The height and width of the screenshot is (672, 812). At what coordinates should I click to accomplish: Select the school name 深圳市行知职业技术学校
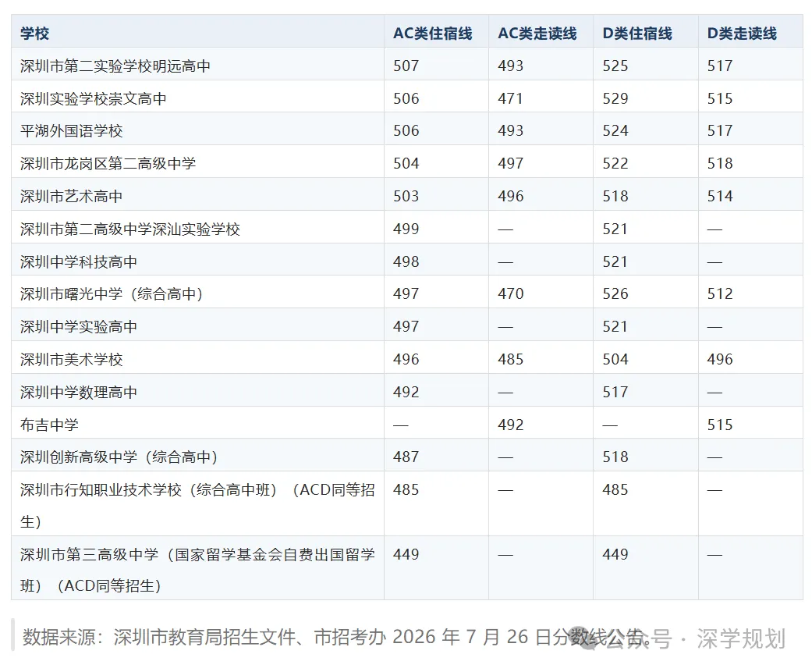point(101,489)
